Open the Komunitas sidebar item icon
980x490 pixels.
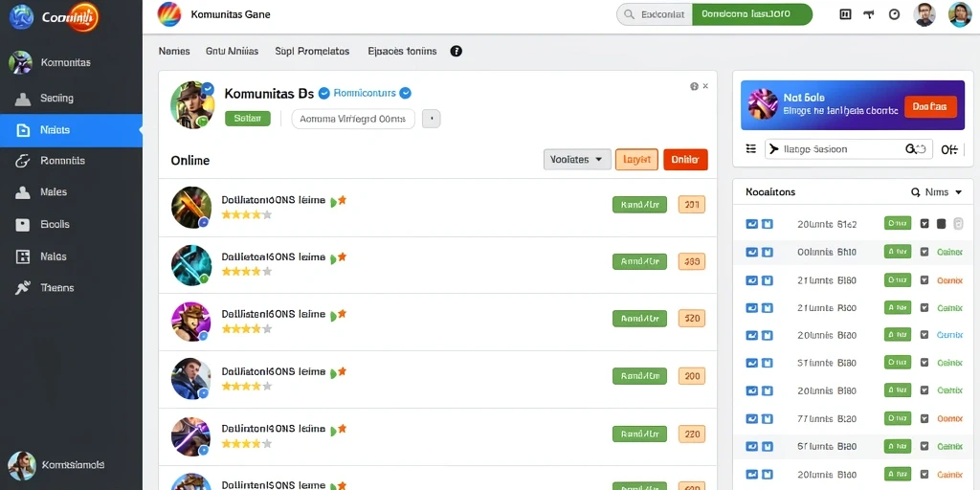pos(20,62)
